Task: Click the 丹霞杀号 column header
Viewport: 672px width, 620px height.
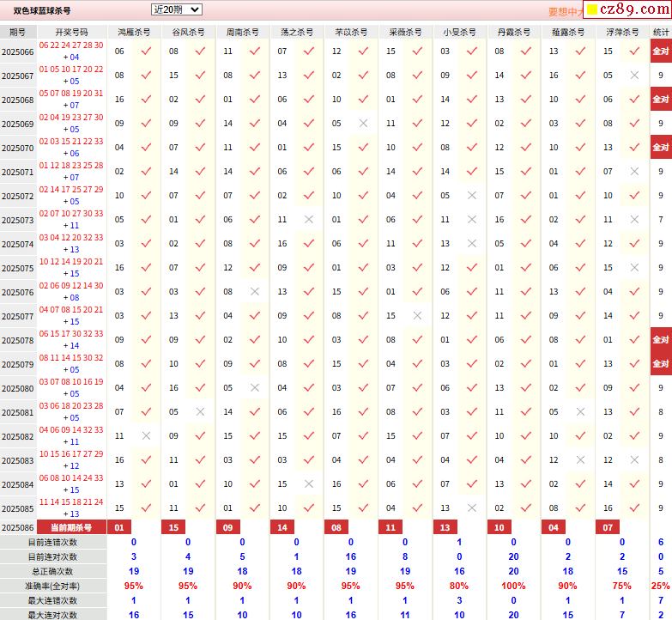Action: click(514, 32)
